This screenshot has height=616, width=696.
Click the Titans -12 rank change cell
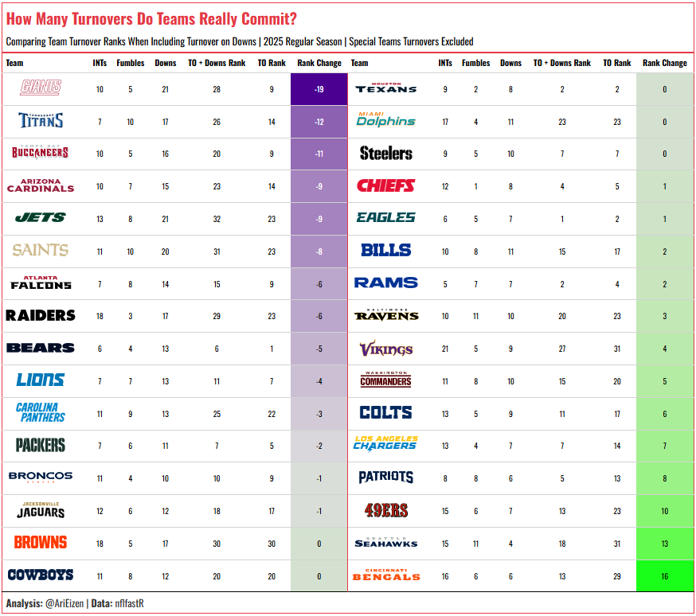[x=319, y=122]
